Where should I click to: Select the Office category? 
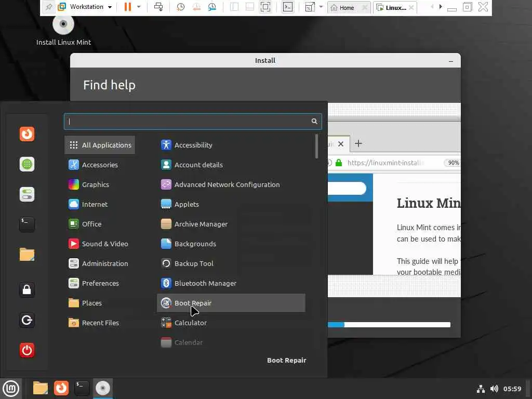click(x=100, y=224)
